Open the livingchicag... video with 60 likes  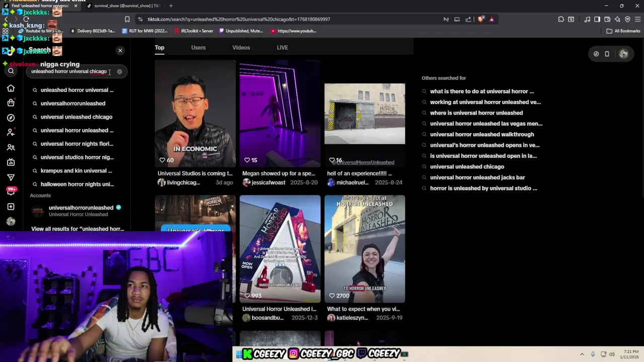tap(195, 114)
